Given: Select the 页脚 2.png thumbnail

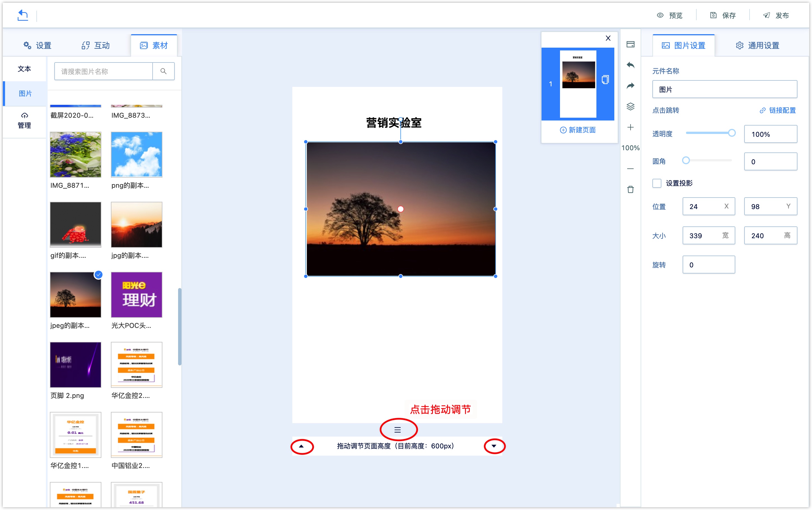Looking at the screenshot, I should (76, 365).
